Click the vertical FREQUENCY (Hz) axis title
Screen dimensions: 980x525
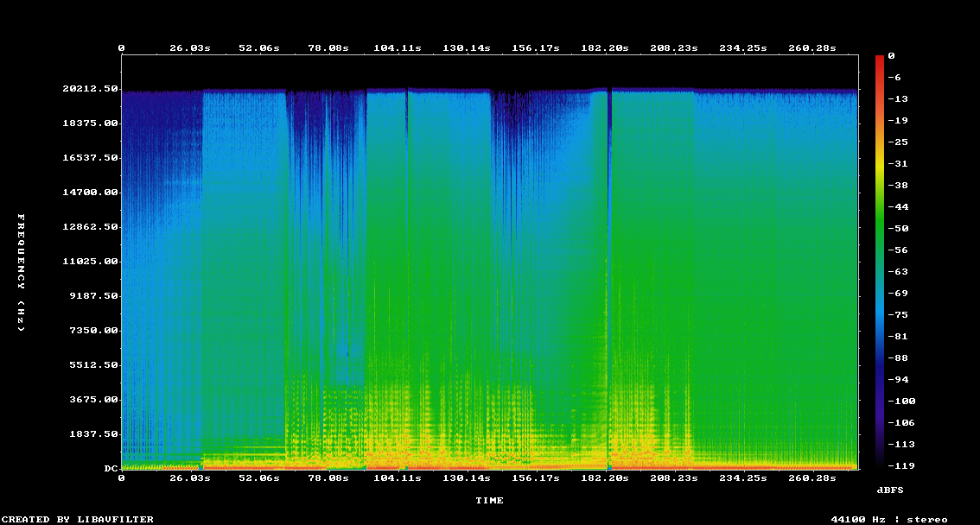(22, 272)
